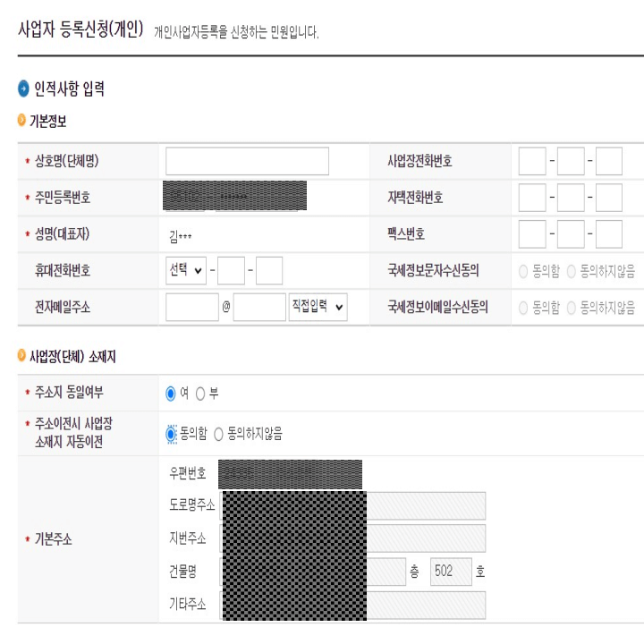
Task: Click the 우편번호 label
Action: (187, 473)
